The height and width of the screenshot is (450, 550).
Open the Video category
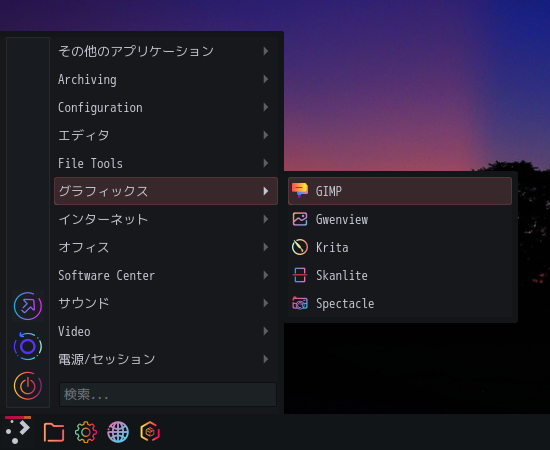166,331
